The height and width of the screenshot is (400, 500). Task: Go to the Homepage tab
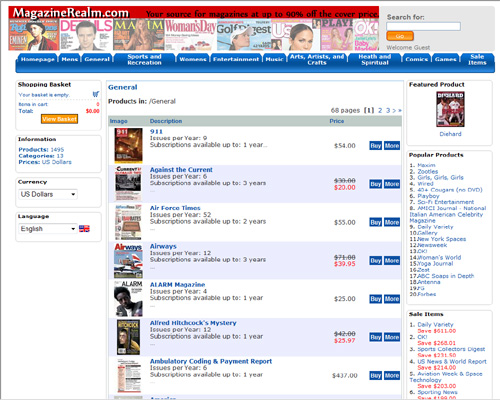(37, 59)
